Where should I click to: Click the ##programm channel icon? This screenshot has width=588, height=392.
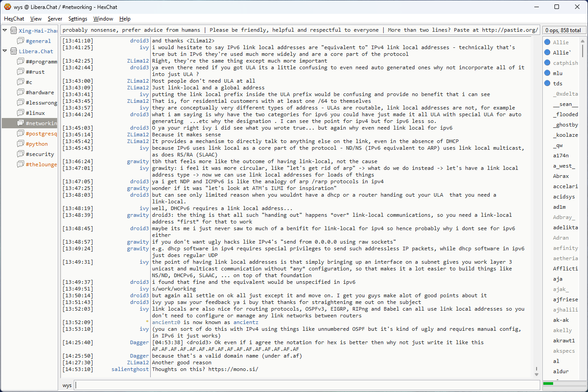coord(21,61)
